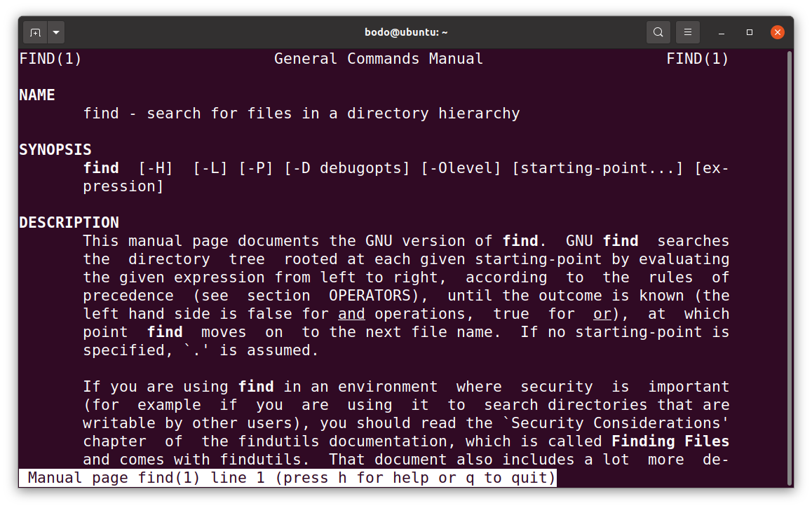Click the FIND(1) header text
The image size is (812, 508).
tap(50, 58)
